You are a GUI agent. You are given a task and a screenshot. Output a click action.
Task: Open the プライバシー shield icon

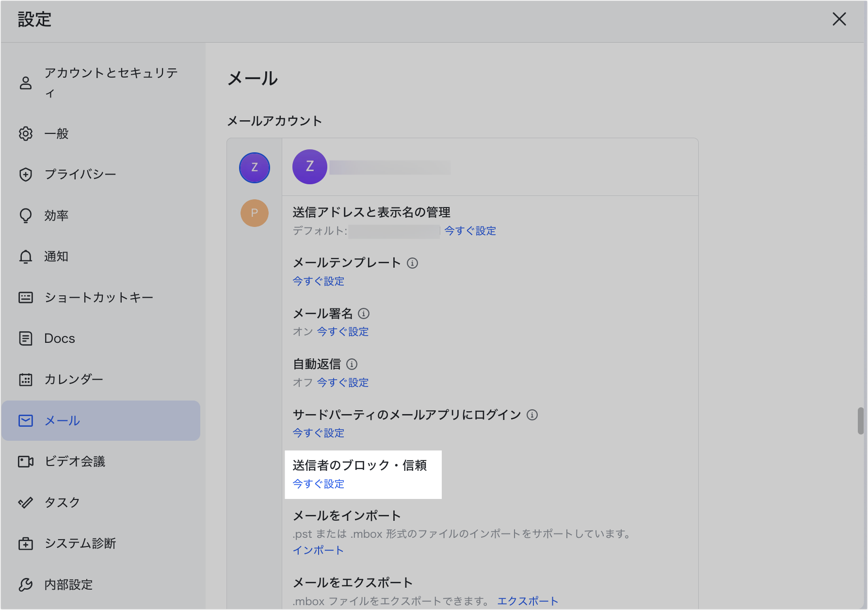point(25,174)
